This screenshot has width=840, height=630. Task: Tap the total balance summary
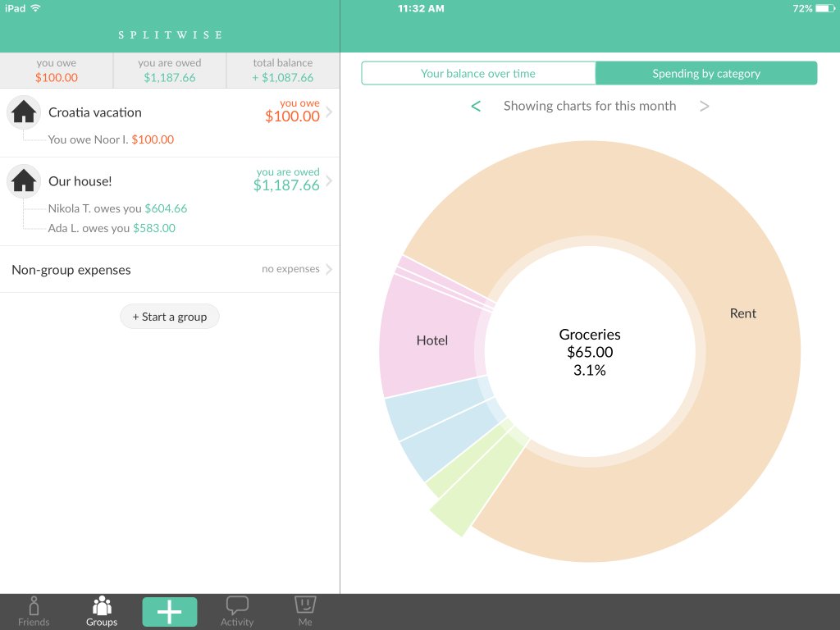click(x=283, y=71)
